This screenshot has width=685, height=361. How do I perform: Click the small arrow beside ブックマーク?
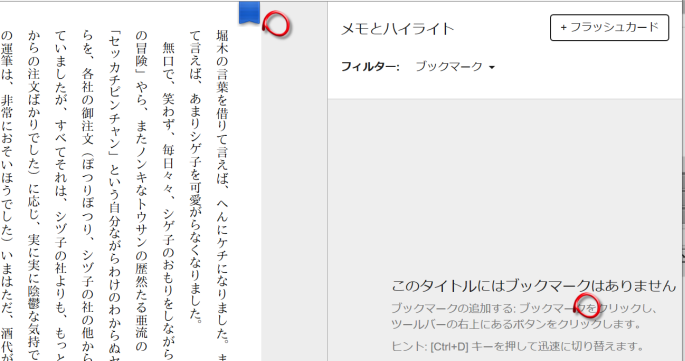tap(492, 67)
